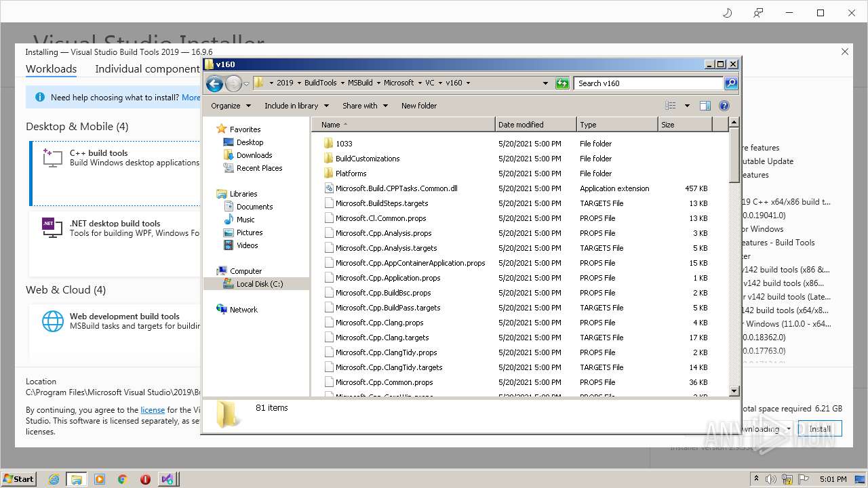Image resolution: width=868 pixels, height=488 pixels.
Task: Open Desktop in the navigation pane
Action: [x=250, y=142]
